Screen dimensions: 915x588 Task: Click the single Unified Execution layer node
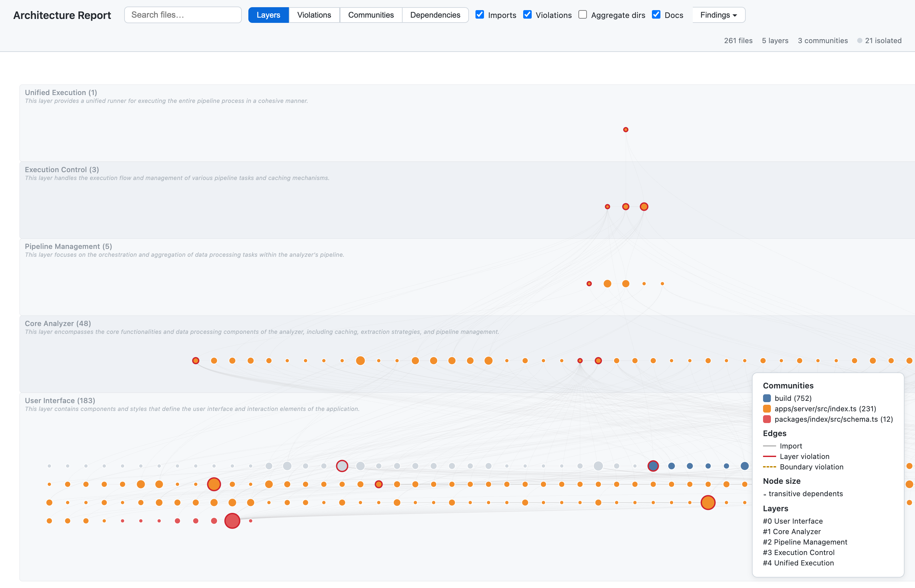pos(625,130)
